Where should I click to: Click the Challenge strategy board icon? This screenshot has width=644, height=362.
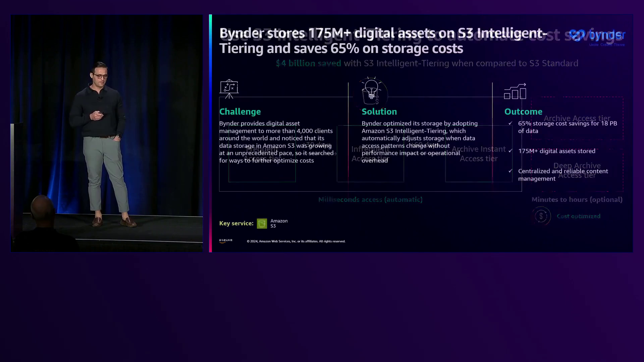229,88
